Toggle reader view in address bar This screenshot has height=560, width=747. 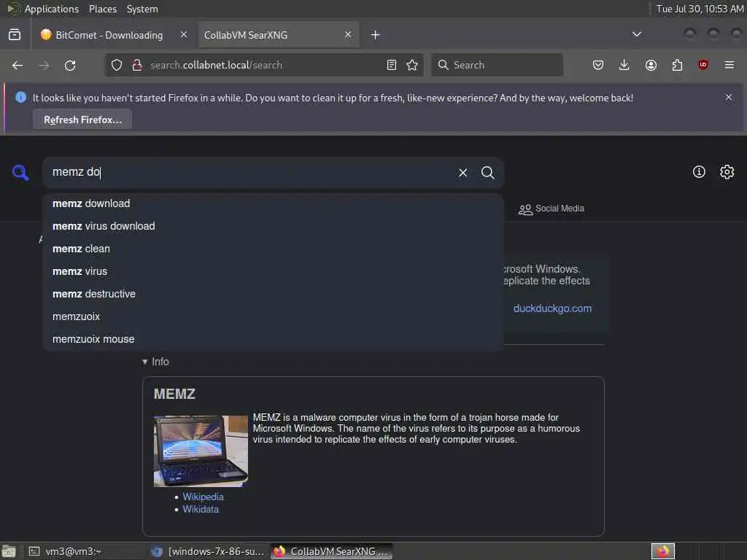pos(392,65)
